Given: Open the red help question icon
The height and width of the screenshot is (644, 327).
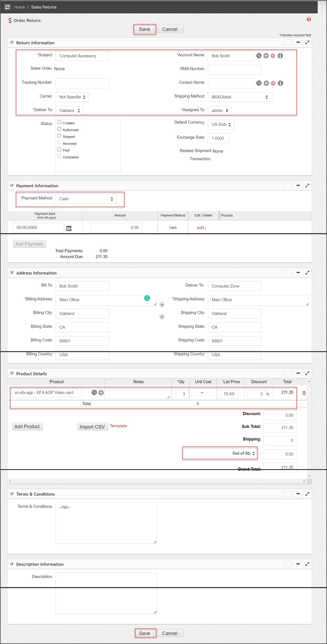Looking at the screenshot, I should click(x=309, y=19).
